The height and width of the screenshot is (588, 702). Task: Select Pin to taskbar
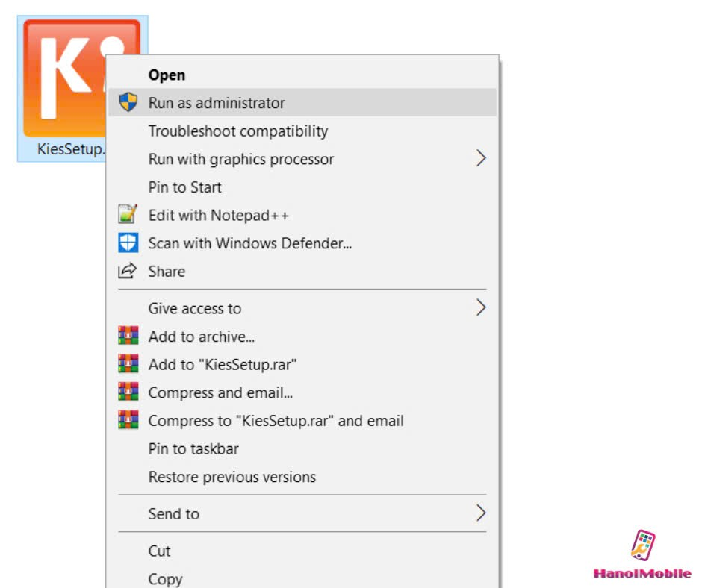[302, 448]
